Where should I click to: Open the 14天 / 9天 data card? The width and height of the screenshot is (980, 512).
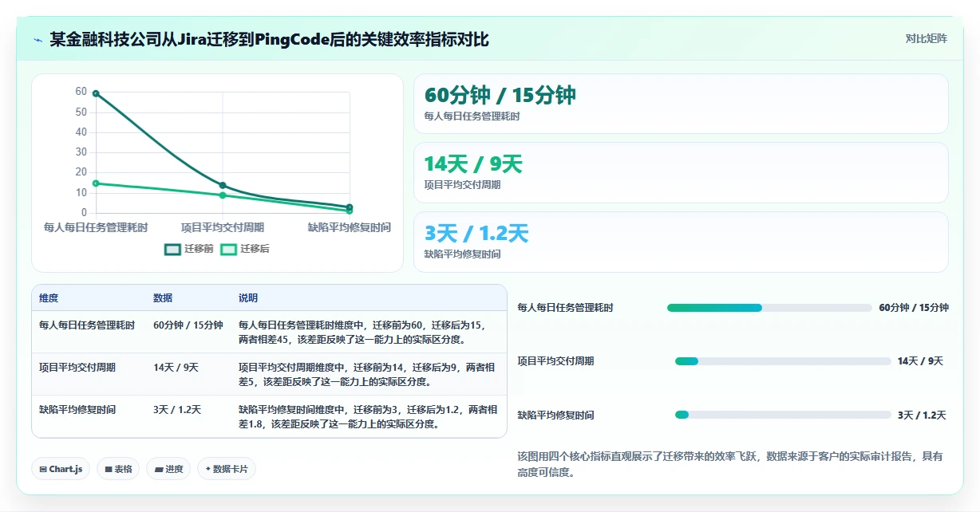click(x=681, y=172)
